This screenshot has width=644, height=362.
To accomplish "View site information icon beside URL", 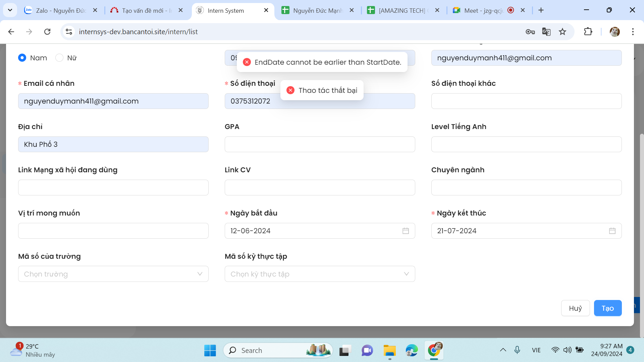I will point(69,32).
